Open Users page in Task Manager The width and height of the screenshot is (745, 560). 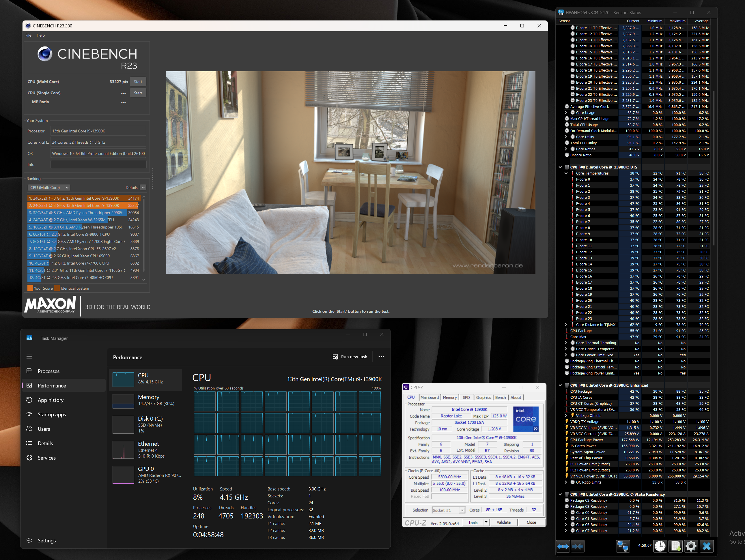64,429
